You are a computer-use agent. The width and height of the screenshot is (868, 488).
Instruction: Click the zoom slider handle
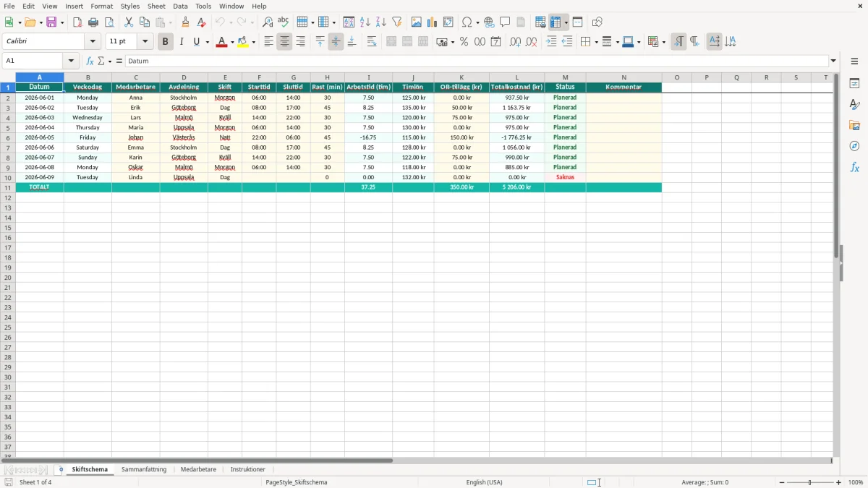tap(810, 482)
